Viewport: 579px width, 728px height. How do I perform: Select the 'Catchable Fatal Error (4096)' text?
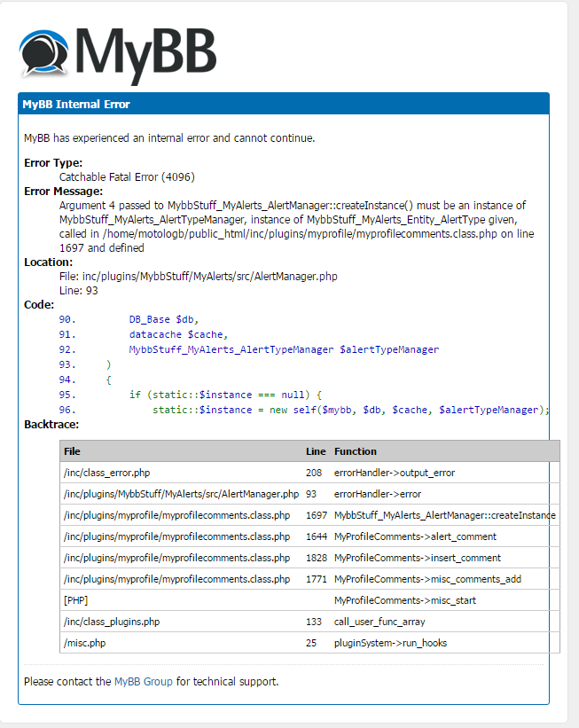[x=127, y=176]
